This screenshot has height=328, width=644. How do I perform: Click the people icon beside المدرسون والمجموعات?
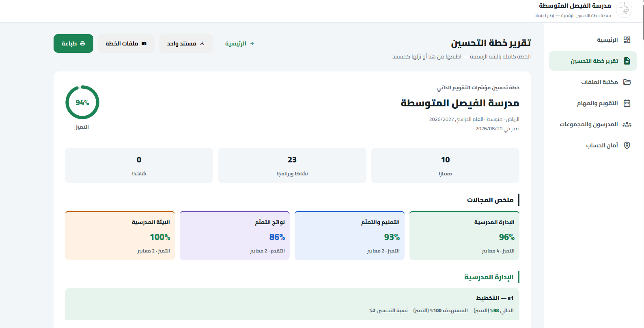627,124
